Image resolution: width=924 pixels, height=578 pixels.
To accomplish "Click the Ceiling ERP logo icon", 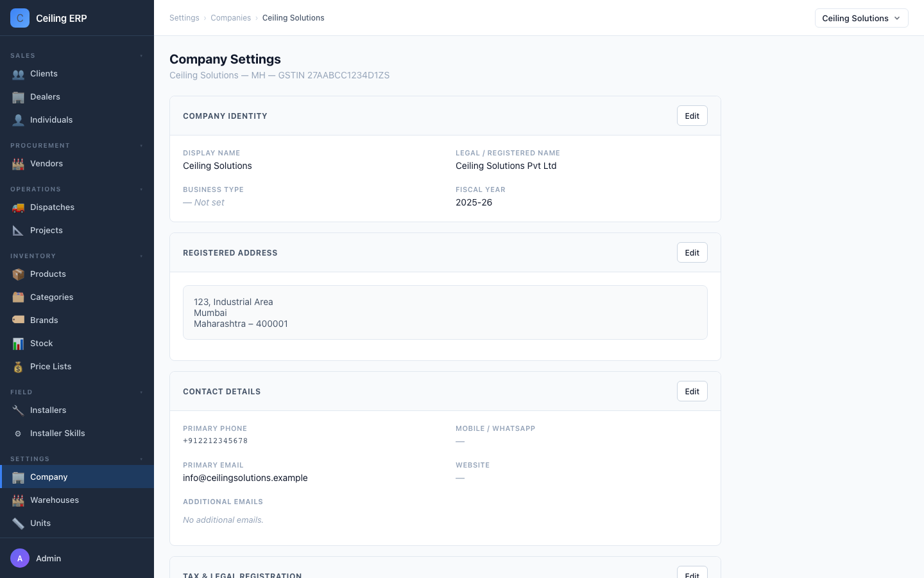I will (20, 18).
